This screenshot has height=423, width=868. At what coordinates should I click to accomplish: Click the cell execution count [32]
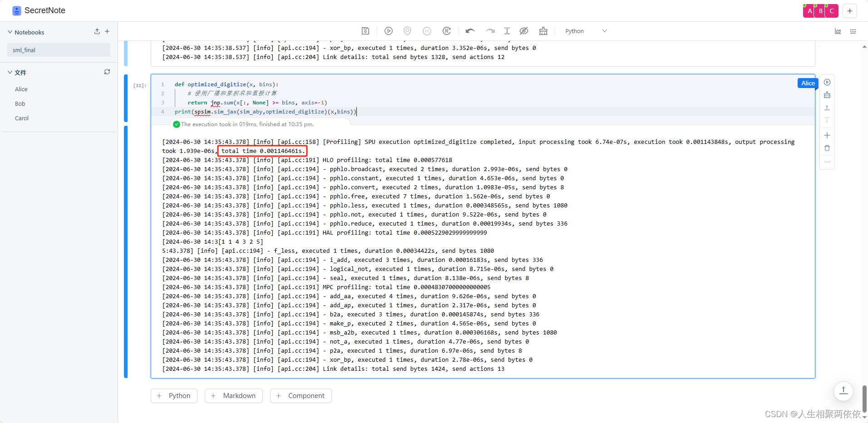click(139, 85)
